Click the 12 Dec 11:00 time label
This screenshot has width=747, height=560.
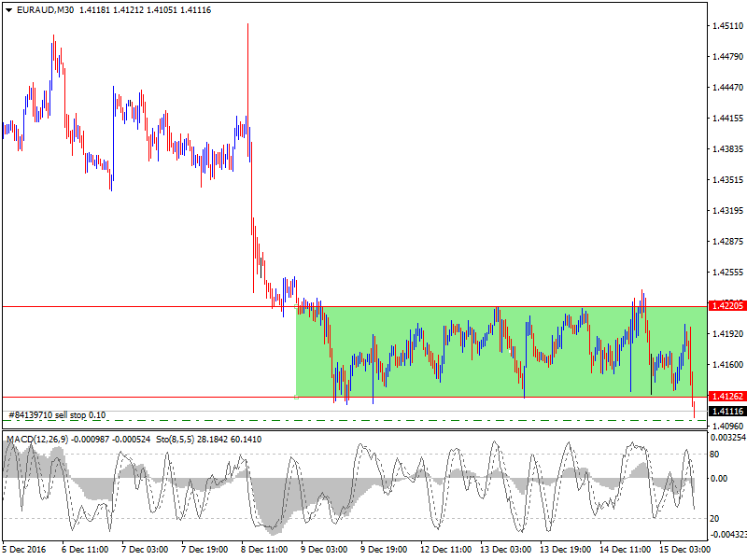pos(446,549)
